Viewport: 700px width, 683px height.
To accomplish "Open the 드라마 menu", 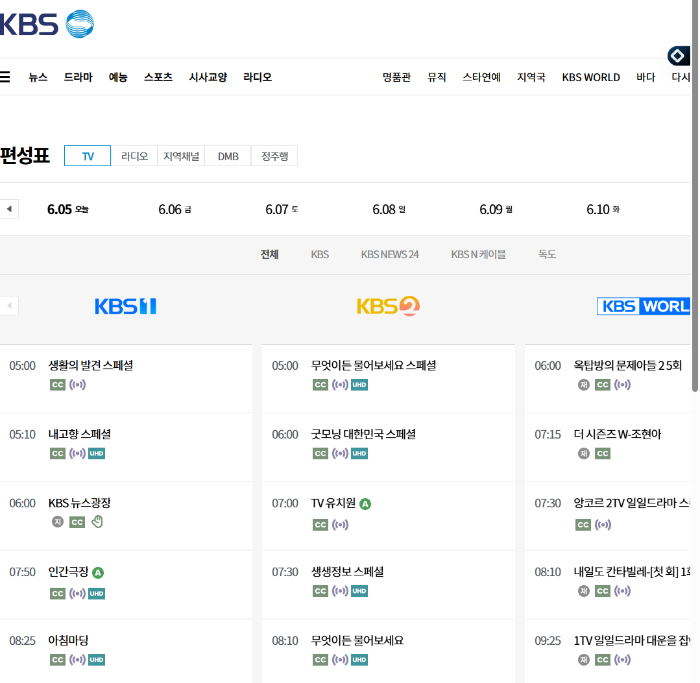I will tap(78, 77).
